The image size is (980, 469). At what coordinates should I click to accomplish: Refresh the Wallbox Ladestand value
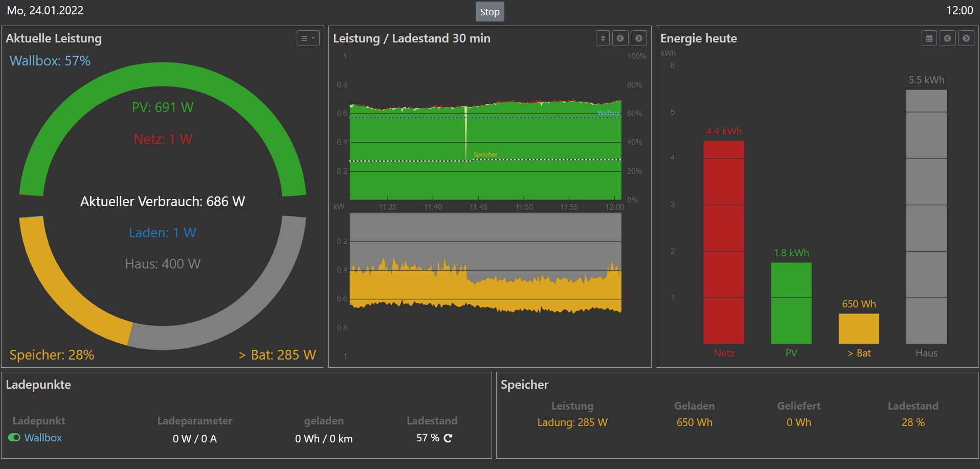click(x=448, y=438)
